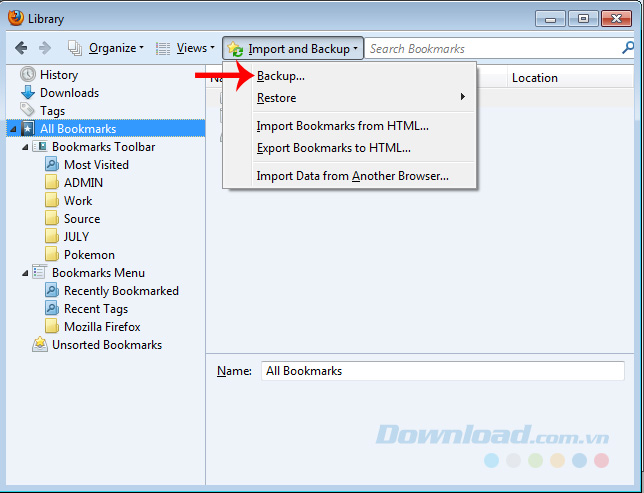This screenshot has height=493, width=644.
Task: Choose Backup... from the menu
Action: pos(281,76)
